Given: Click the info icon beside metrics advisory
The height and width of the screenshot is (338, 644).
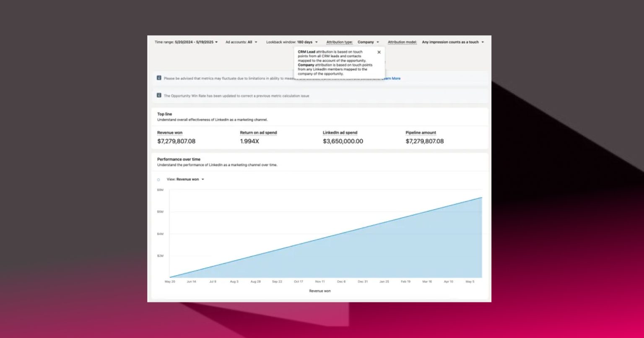Looking at the screenshot, I should (x=159, y=78).
